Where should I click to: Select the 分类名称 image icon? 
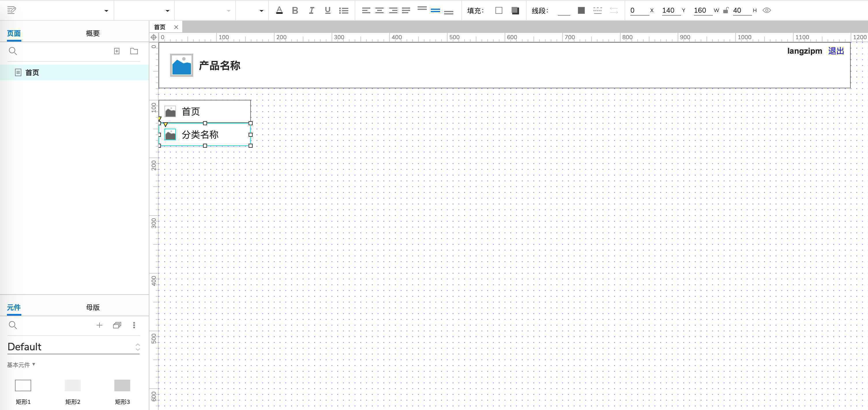[x=170, y=134]
